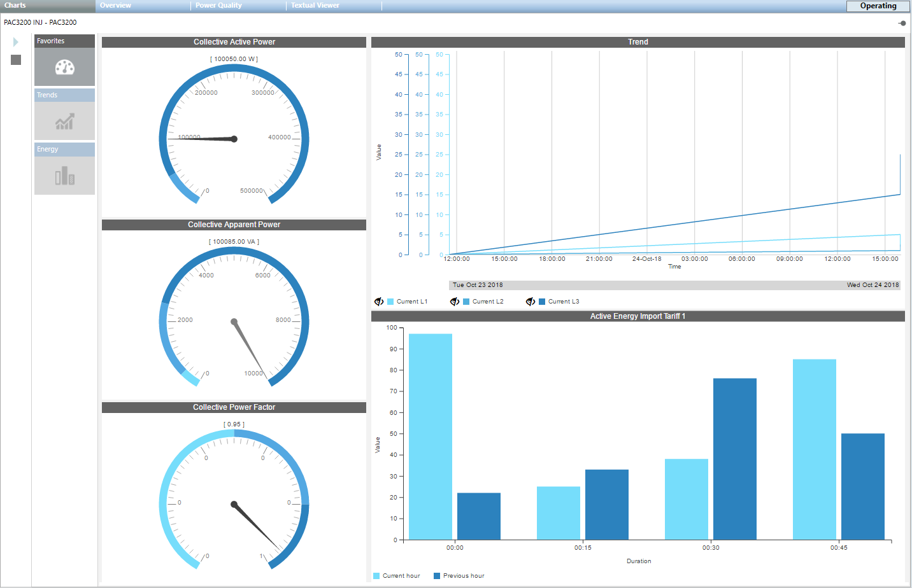Expand the Trends section header
912x588 pixels.
click(x=64, y=95)
